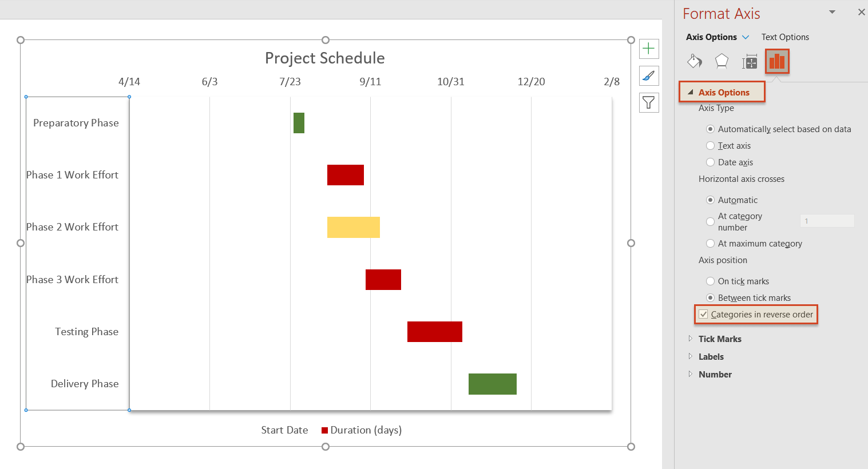This screenshot has height=469, width=868.
Task: Uncheck Categories in reverse order
Action: [704, 315]
